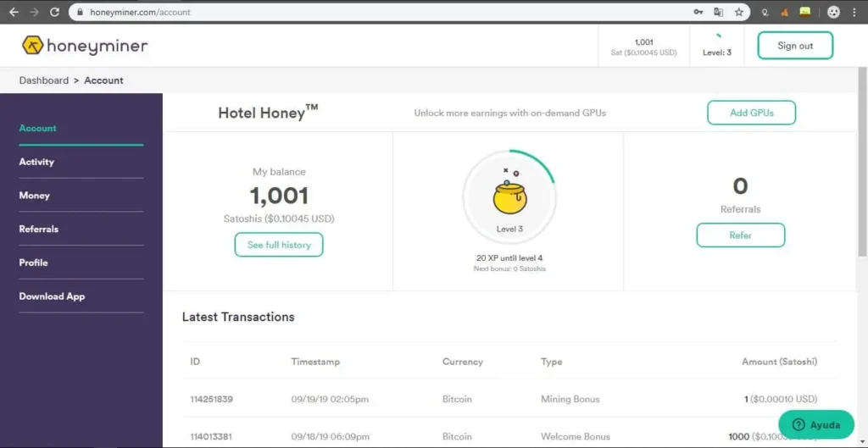
Task: Open Chrome three-dot menu
Action: (x=854, y=12)
